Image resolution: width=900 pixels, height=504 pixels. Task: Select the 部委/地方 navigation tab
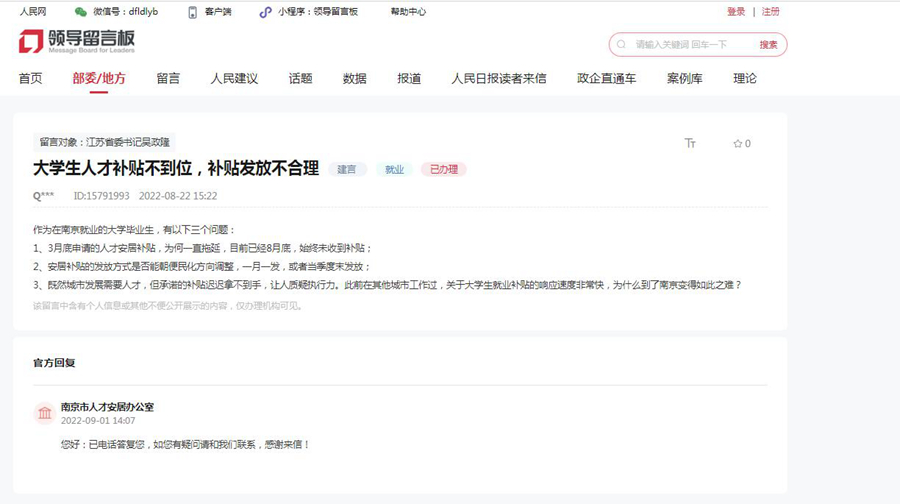(99, 79)
